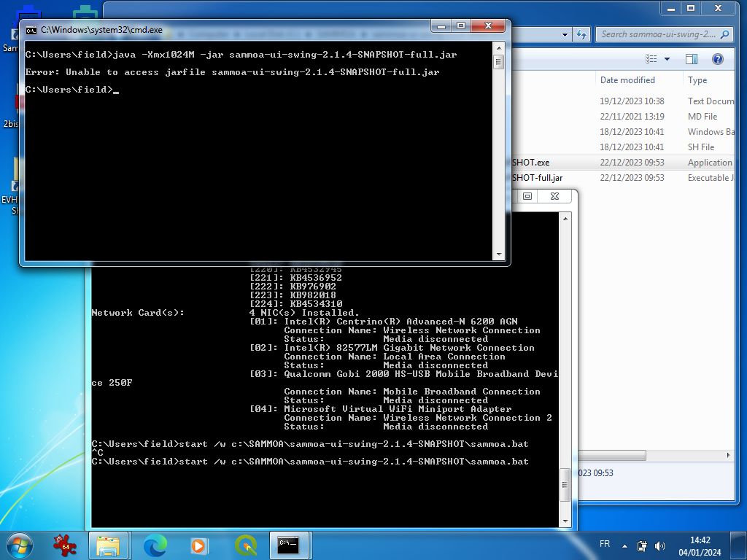The image size is (747, 560).
Task: Open Windows Media Player taskbar icon
Action: [x=198, y=545]
